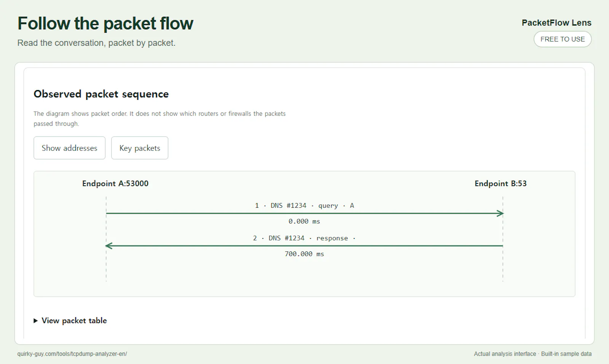Click packet 2 DNS #1234 response label
The image size is (609, 364).
[x=304, y=238]
